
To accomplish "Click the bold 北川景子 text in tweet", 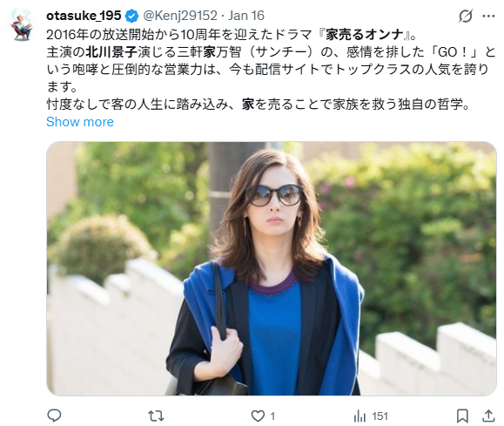I will point(111,52).
